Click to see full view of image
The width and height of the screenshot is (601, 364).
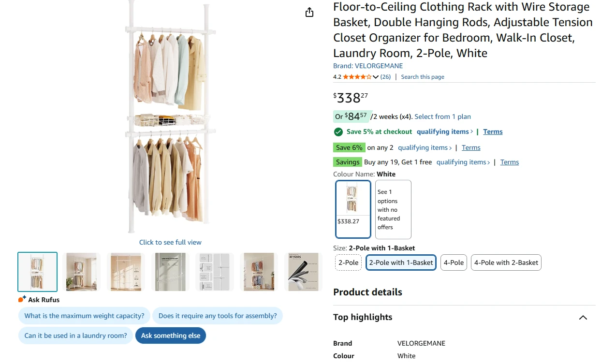(x=170, y=242)
